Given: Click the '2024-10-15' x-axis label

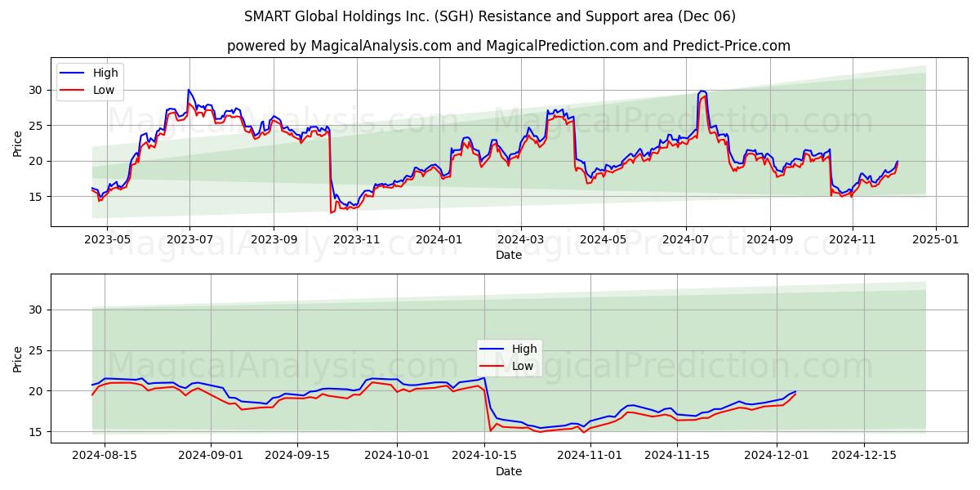Looking at the screenshot, I should (x=485, y=457).
